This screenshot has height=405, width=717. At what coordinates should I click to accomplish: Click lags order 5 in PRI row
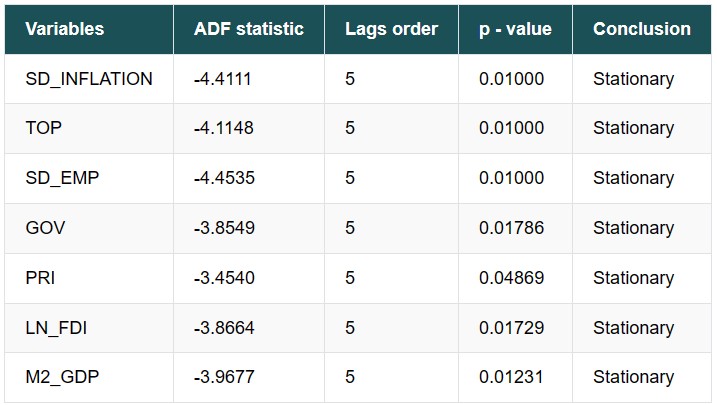(x=350, y=278)
